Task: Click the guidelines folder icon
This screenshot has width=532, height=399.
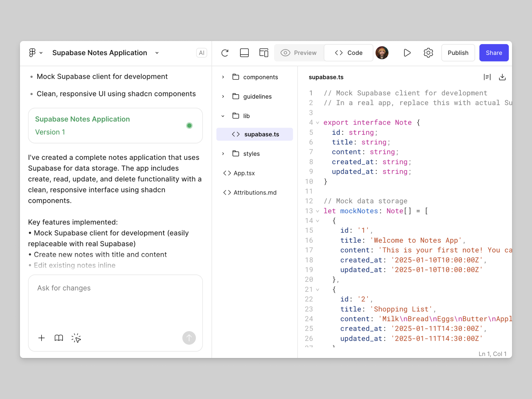Action: [236, 96]
